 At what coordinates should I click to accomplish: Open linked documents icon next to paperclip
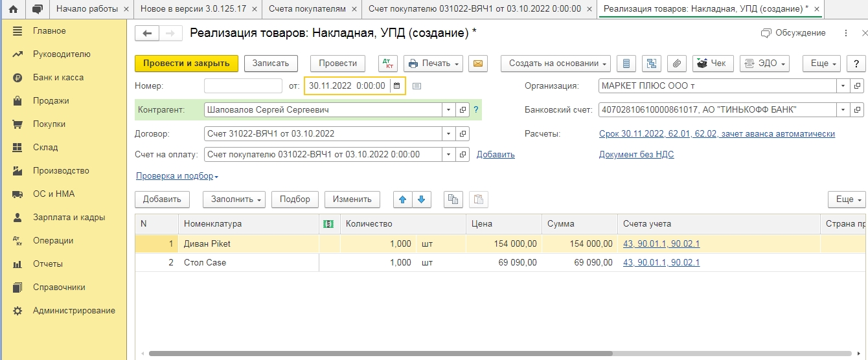[652, 63]
